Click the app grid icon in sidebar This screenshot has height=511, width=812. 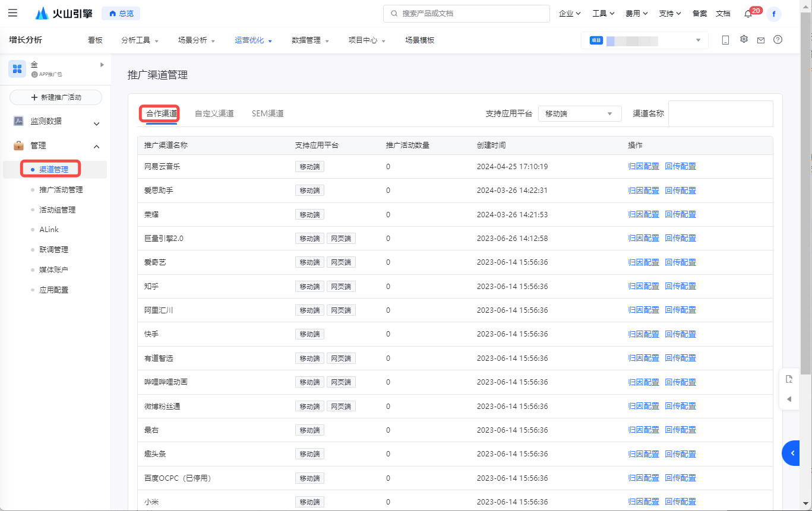coord(17,69)
